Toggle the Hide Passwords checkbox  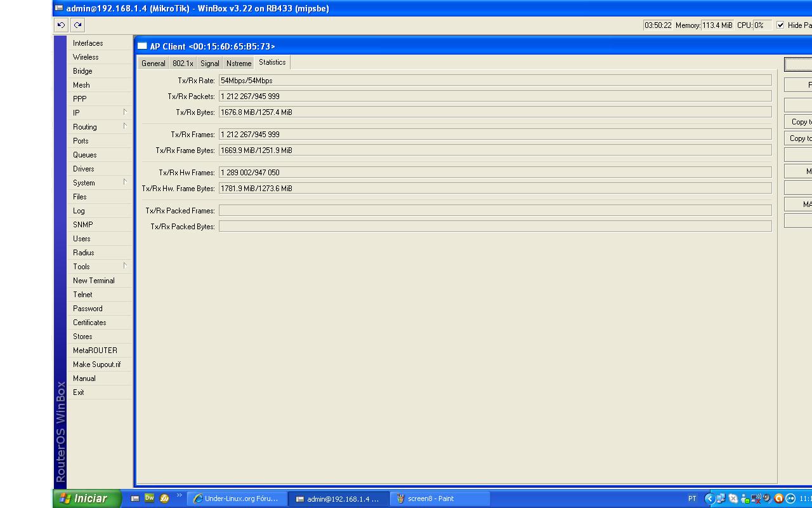780,25
